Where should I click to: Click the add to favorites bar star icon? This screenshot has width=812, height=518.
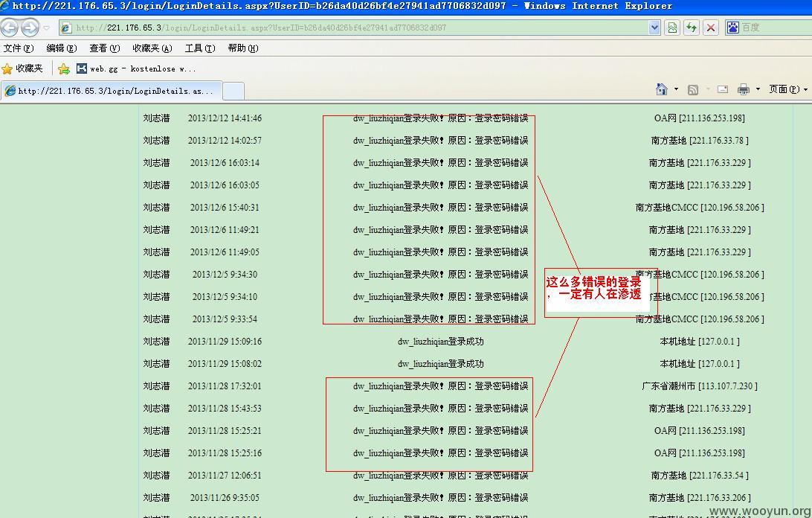click(x=64, y=68)
